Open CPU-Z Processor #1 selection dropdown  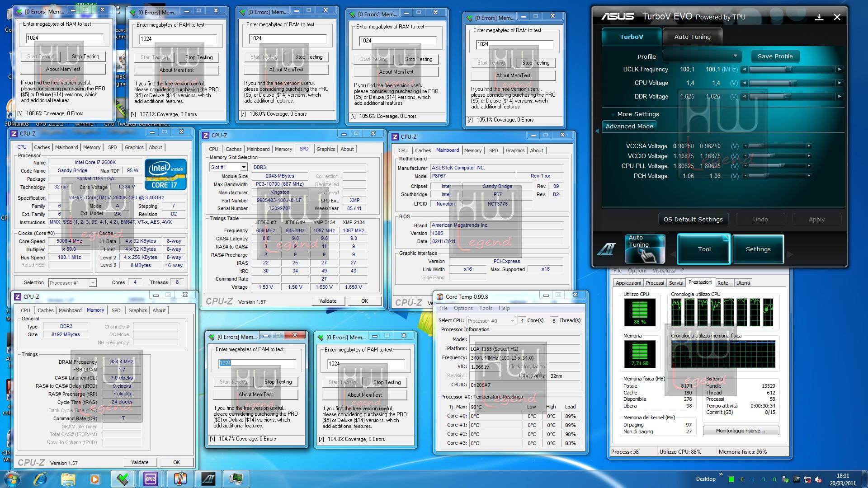click(x=72, y=283)
